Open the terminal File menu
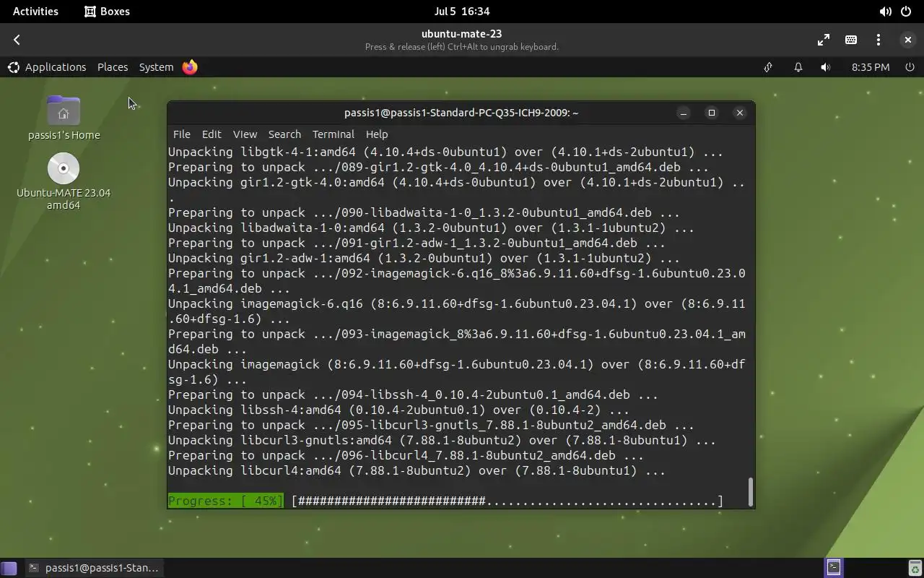The height and width of the screenshot is (578, 924). pos(182,134)
